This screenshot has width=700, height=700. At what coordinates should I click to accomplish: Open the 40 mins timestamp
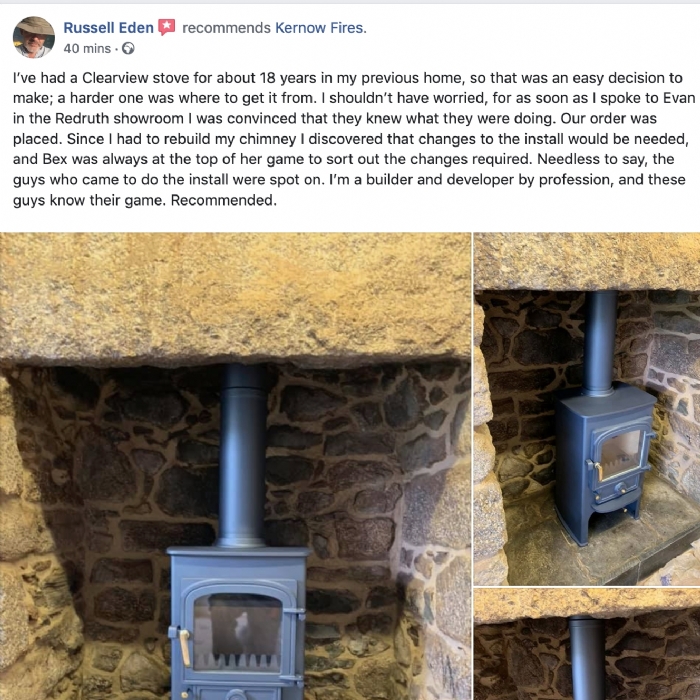87,48
